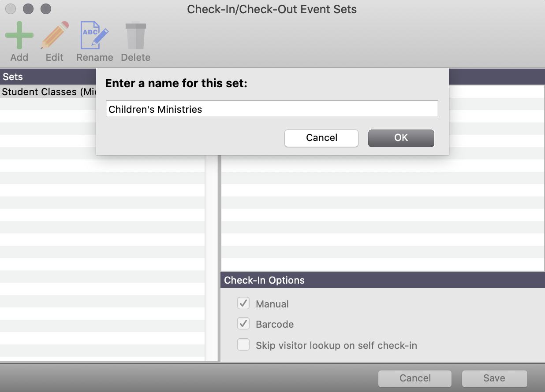This screenshot has width=545, height=392.
Task: Uncheck the Manual check-in option
Action: coord(243,303)
